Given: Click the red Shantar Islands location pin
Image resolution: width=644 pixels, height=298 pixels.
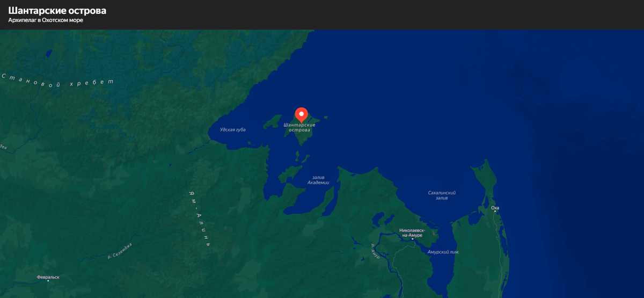Looking at the screenshot, I should coord(302,115).
